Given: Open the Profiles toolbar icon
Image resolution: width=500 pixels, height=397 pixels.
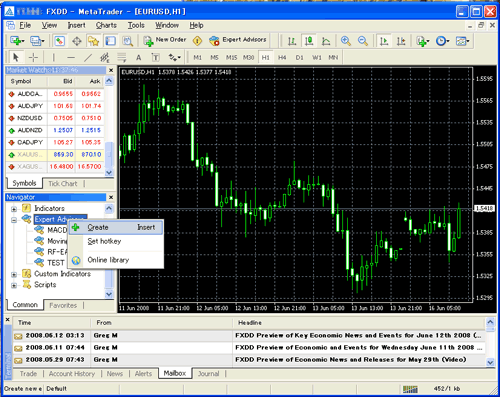Looking at the screenshot, I should click(37, 41).
